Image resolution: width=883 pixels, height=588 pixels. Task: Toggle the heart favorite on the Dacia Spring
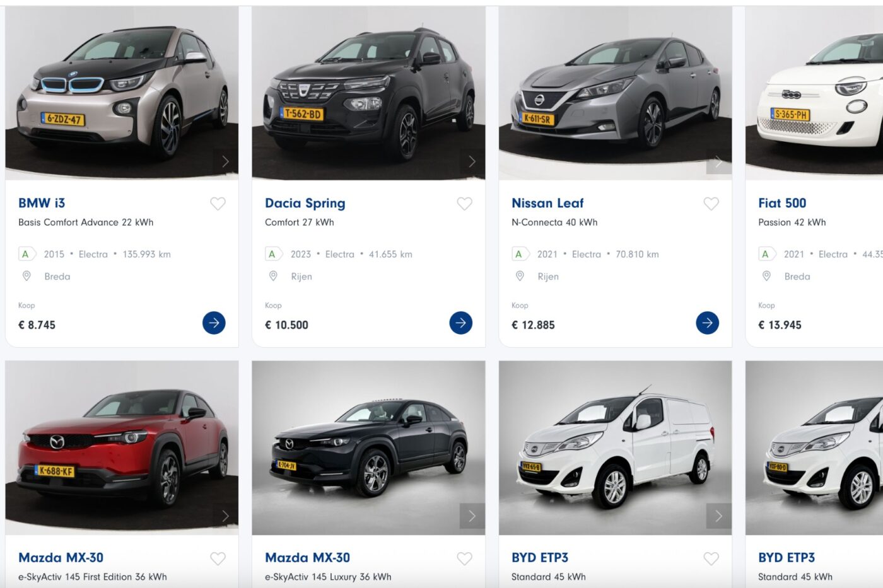(x=465, y=204)
